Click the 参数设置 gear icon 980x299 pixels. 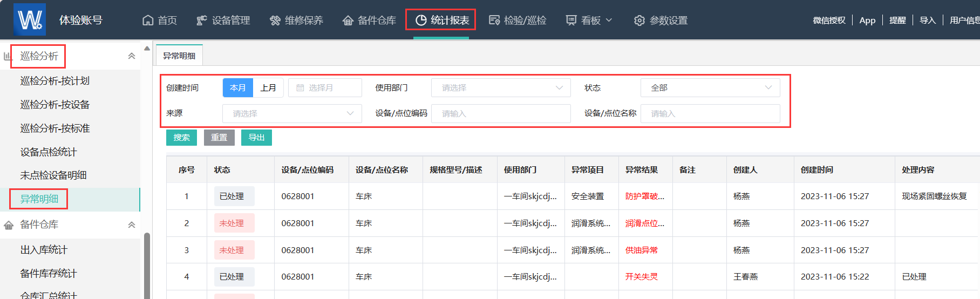(x=639, y=21)
